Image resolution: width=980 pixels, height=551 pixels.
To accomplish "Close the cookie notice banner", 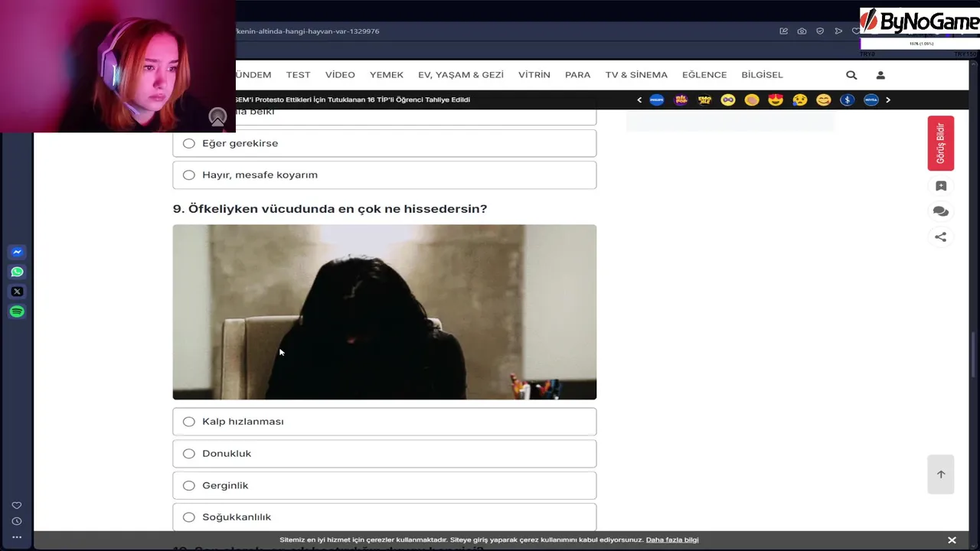I will tap(952, 540).
